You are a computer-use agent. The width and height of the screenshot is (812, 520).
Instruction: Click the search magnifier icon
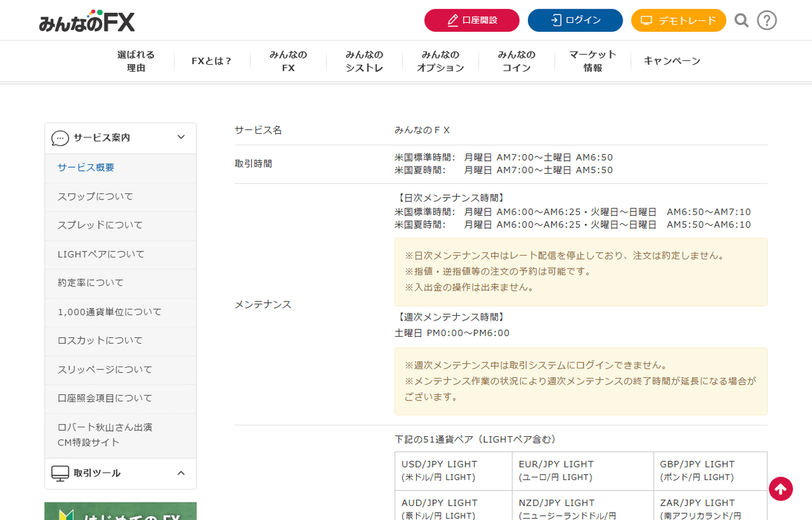coord(742,20)
